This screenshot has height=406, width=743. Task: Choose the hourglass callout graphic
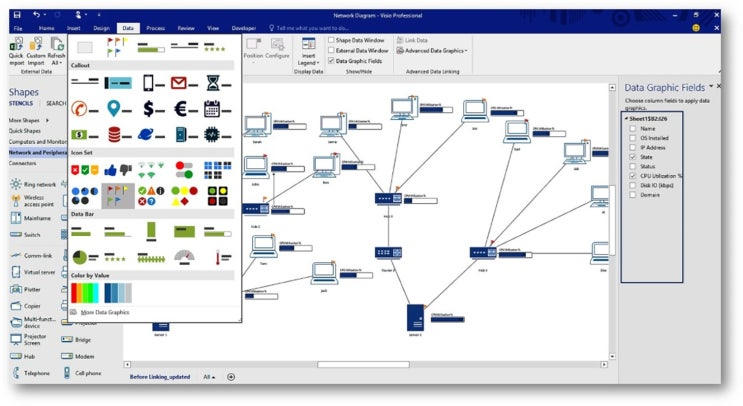(218, 84)
